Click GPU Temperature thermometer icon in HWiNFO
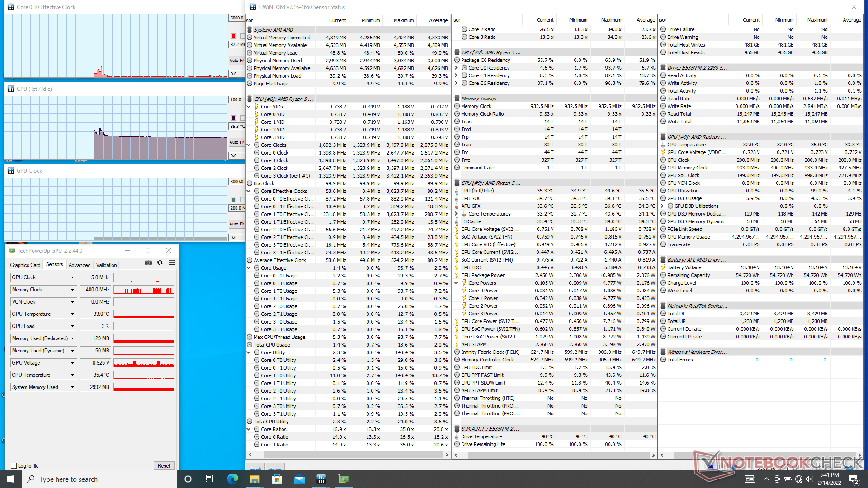Image resolution: width=868 pixels, height=488 pixels. pyautogui.click(x=663, y=145)
